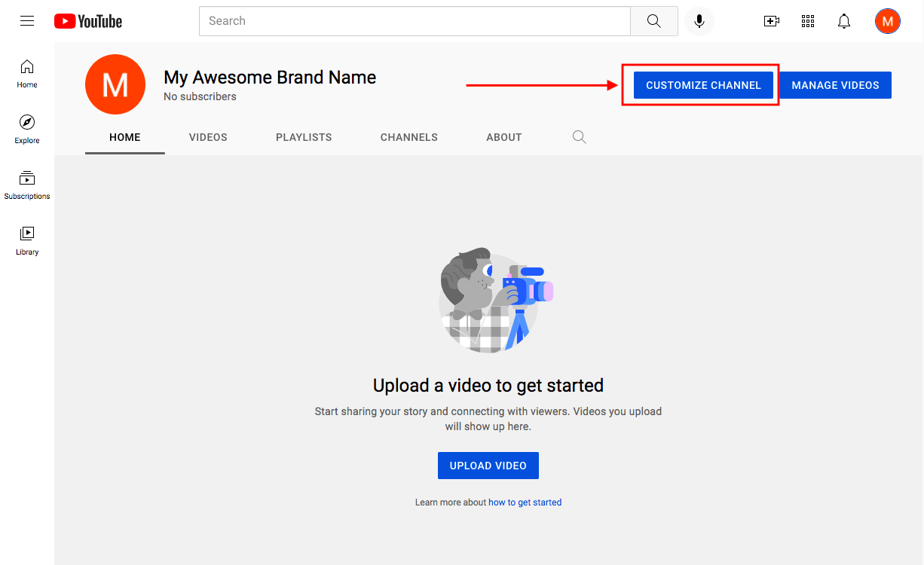Start voice search with microphone icon

(x=699, y=21)
